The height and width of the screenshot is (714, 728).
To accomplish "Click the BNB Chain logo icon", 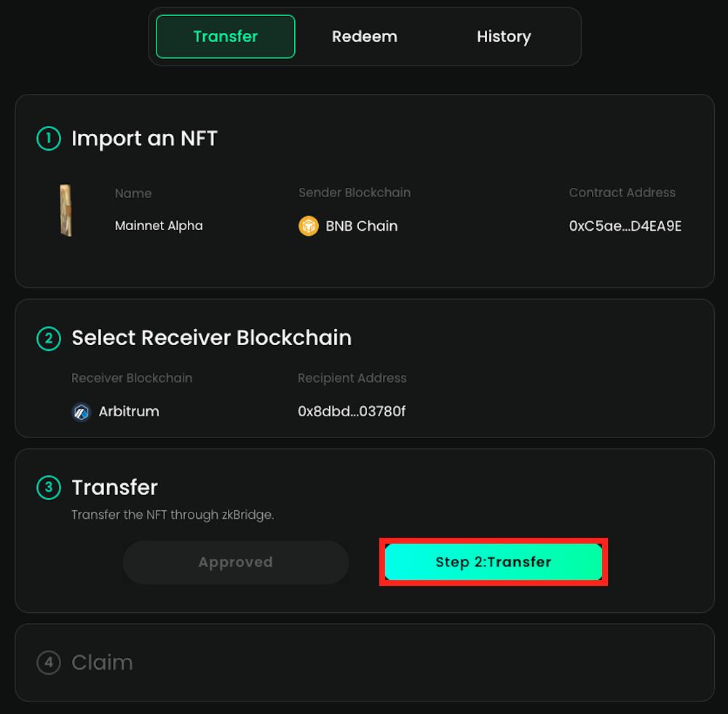I will coord(309,226).
